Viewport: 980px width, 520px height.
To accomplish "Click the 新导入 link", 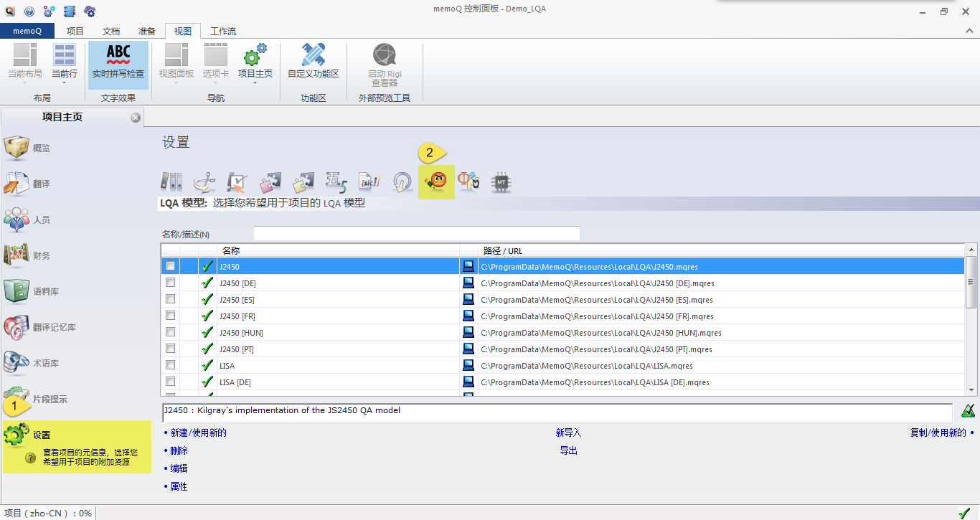I will [569, 432].
